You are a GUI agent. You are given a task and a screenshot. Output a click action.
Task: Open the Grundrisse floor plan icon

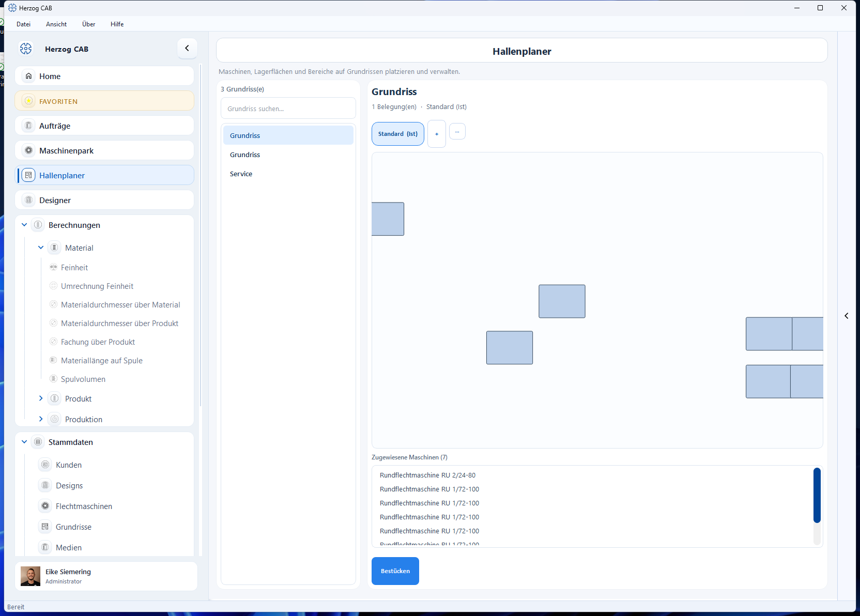click(45, 527)
